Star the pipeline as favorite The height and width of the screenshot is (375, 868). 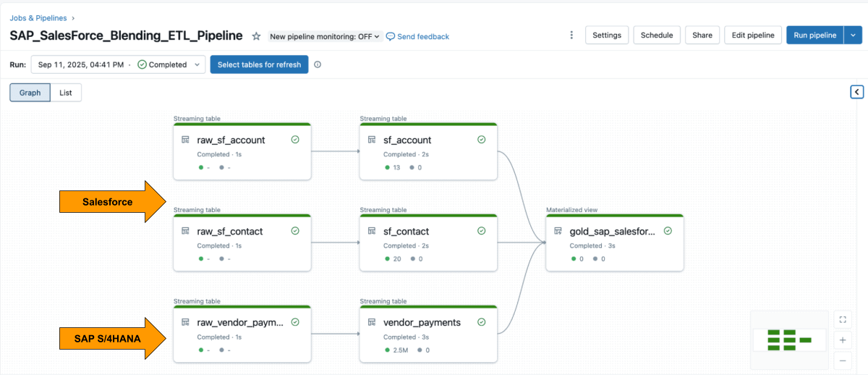pyautogui.click(x=256, y=36)
